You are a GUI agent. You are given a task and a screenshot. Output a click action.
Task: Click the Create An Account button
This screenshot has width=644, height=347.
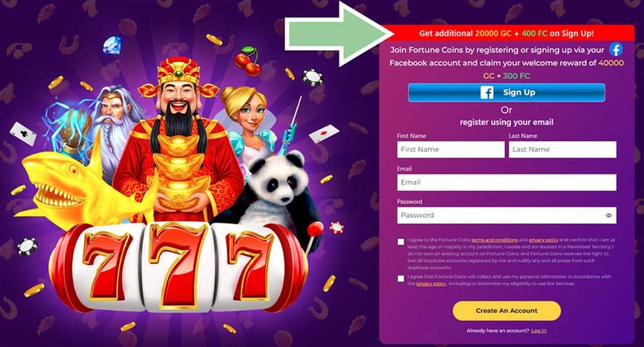pos(507,310)
